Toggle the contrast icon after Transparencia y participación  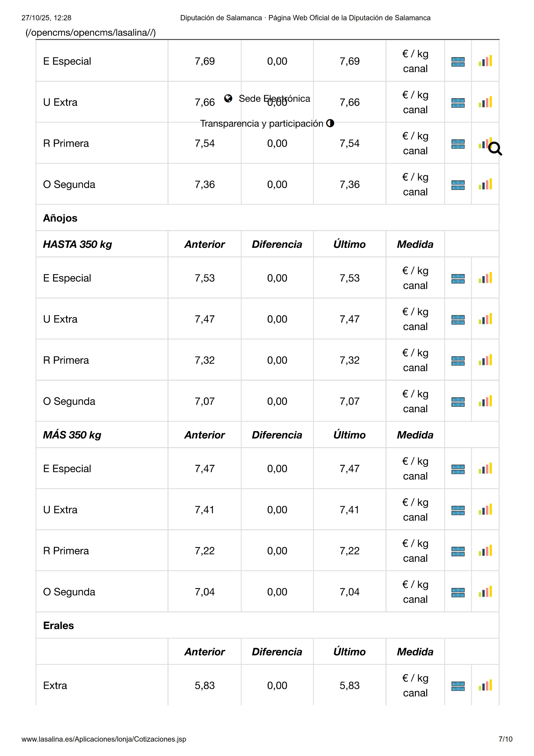point(330,123)
